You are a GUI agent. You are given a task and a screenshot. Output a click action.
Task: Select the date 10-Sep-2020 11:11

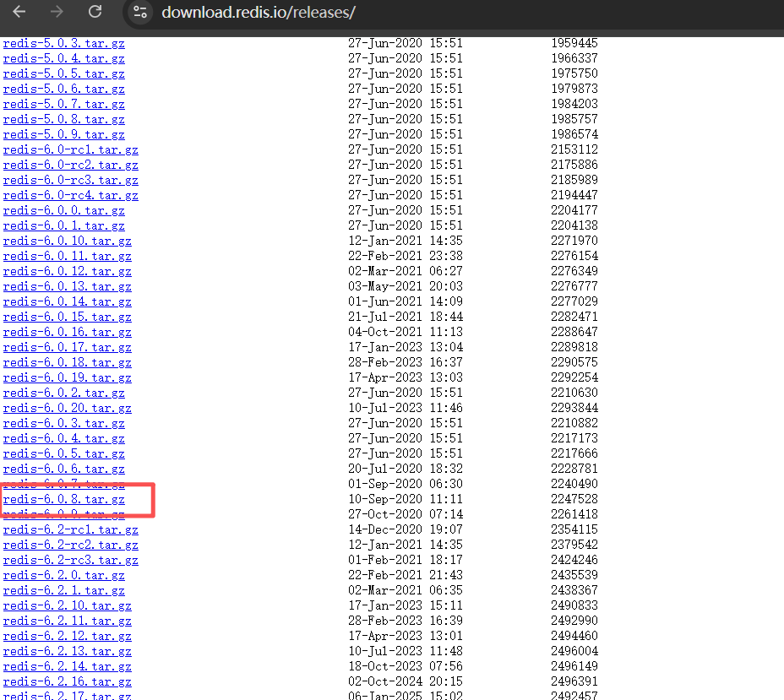click(x=406, y=499)
